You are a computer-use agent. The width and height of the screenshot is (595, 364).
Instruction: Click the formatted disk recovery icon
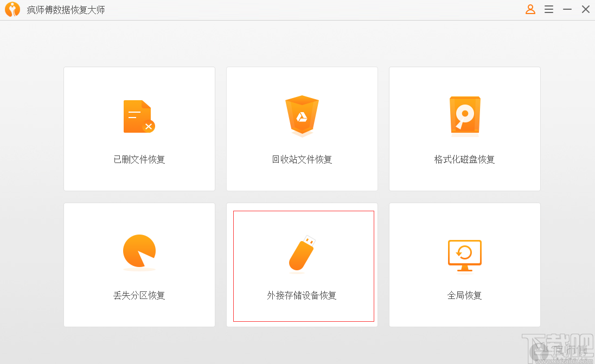[465, 116]
